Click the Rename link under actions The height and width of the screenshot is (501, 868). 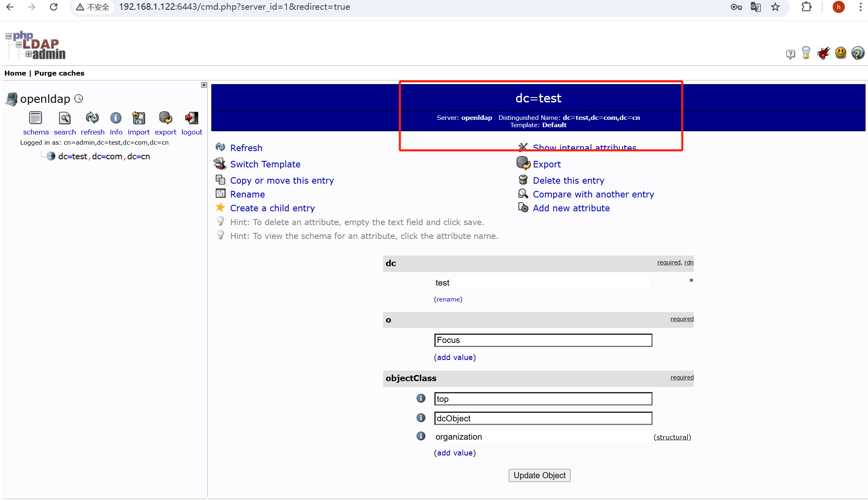[247, 194]
